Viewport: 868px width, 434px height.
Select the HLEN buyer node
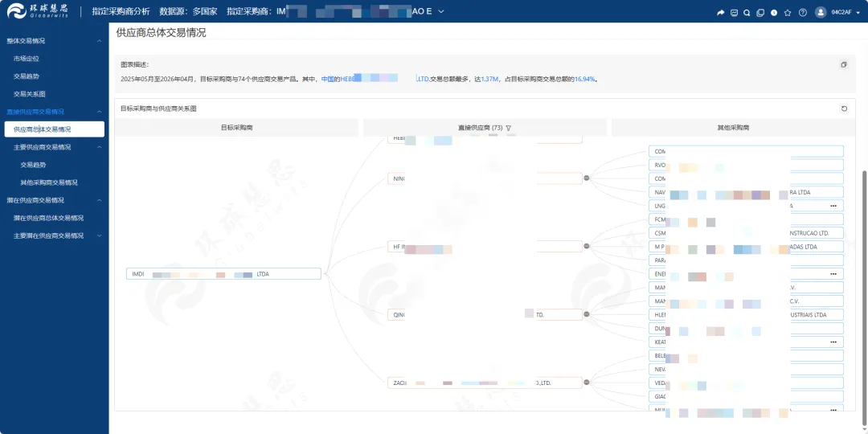tap(746, 314)
